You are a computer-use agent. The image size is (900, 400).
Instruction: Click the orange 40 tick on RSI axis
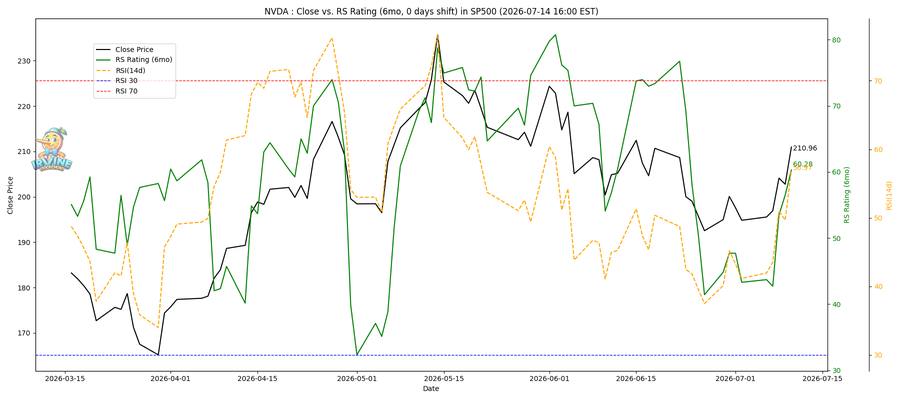[x=878, y=287]
